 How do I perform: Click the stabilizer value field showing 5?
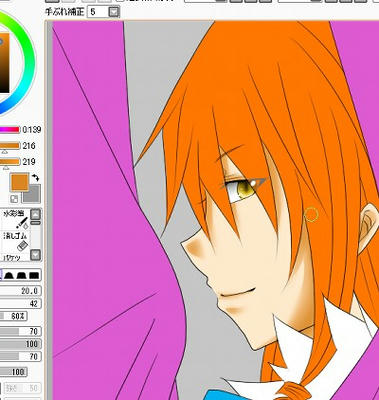(98, 12)
